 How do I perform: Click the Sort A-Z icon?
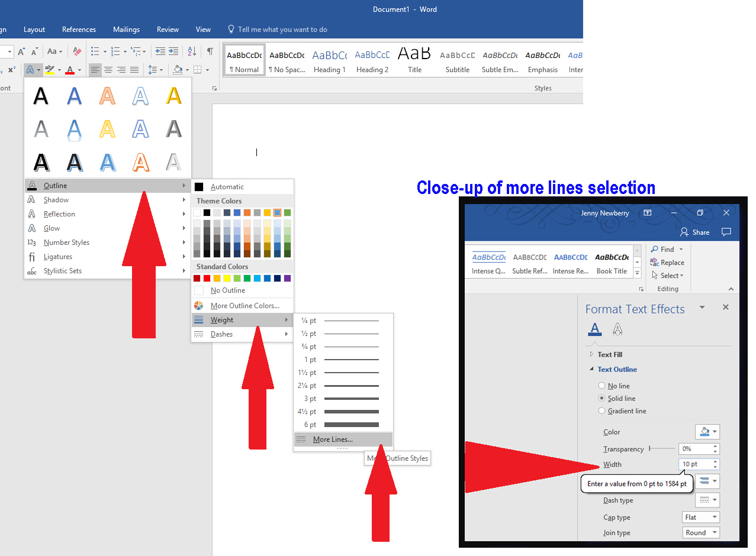tap(192, 51)
